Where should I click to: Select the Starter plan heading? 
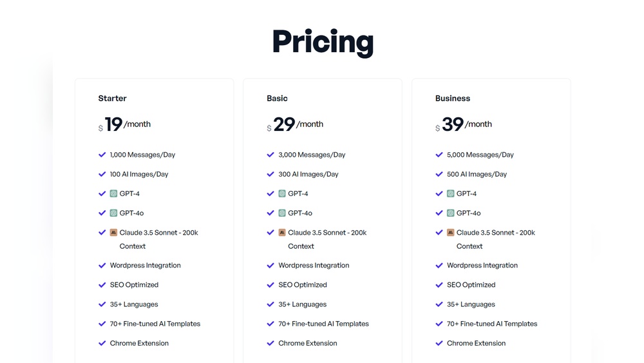pos(112,99)
